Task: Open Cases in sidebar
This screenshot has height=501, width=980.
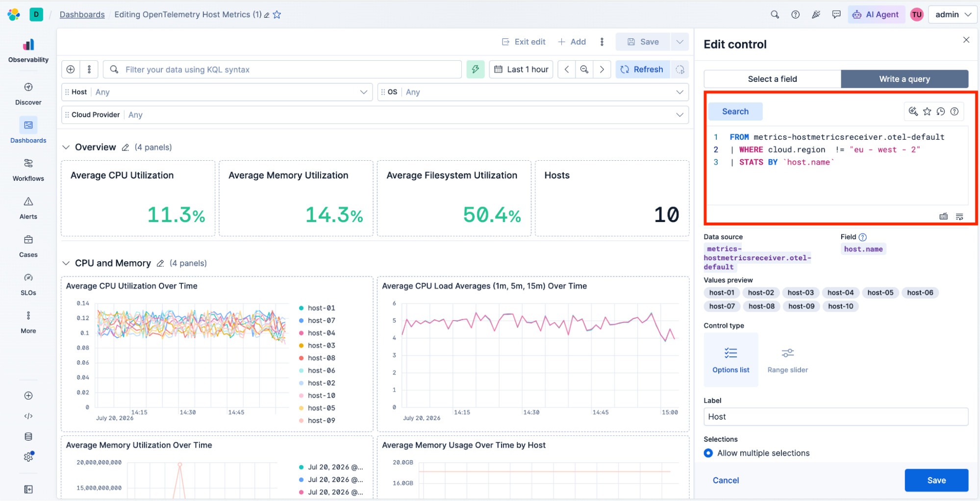Action: click(28, 246)
